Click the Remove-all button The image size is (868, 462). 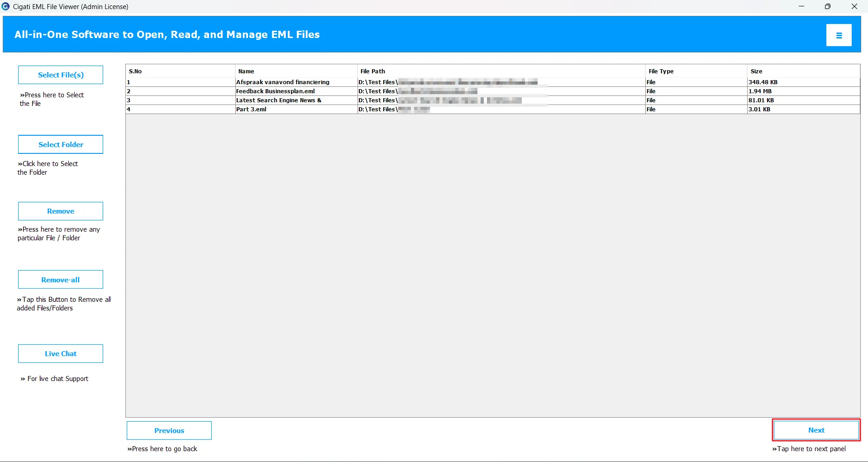click(61, 280)
